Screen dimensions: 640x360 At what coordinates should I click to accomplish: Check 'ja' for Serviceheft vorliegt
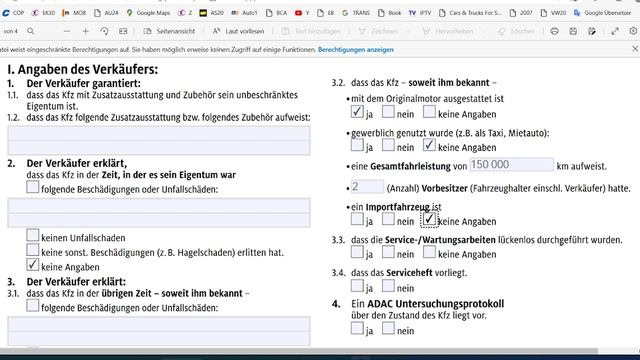pos(357,286)
